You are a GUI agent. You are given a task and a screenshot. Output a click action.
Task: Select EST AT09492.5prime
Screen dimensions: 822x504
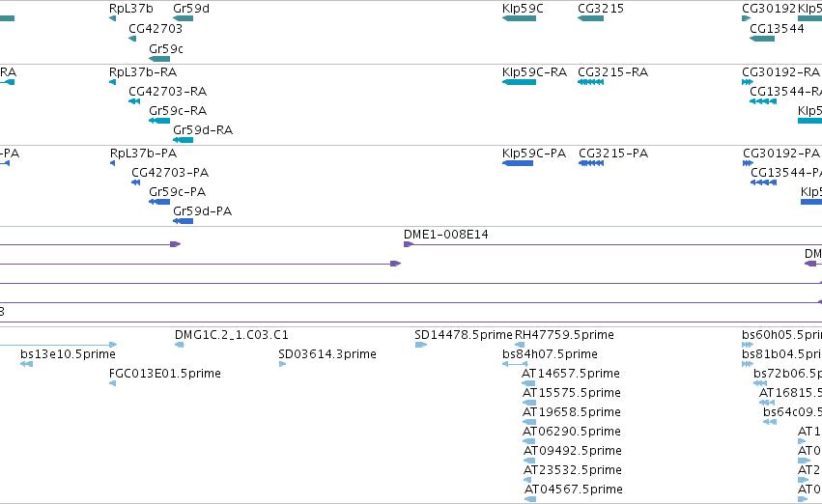point(573,451)
